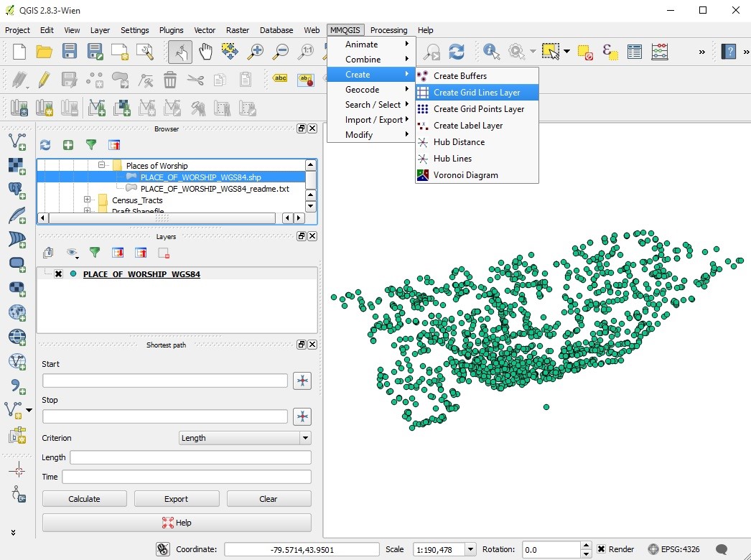Open the attribute table
751x560 pixels.
pos(635,52)
